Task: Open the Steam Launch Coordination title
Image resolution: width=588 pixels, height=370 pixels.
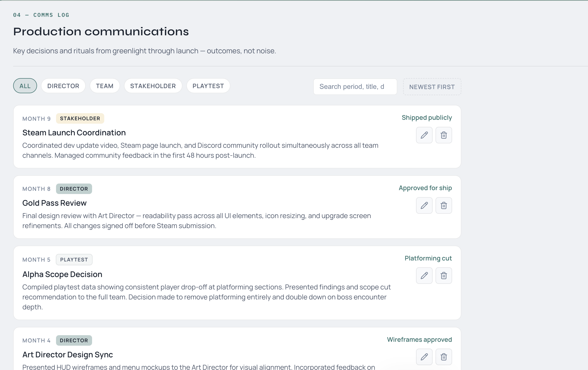Action: (x=74, y=133)
